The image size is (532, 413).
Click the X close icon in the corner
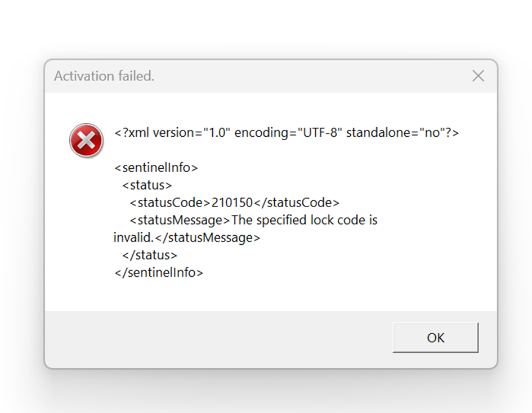click(478, 76)
